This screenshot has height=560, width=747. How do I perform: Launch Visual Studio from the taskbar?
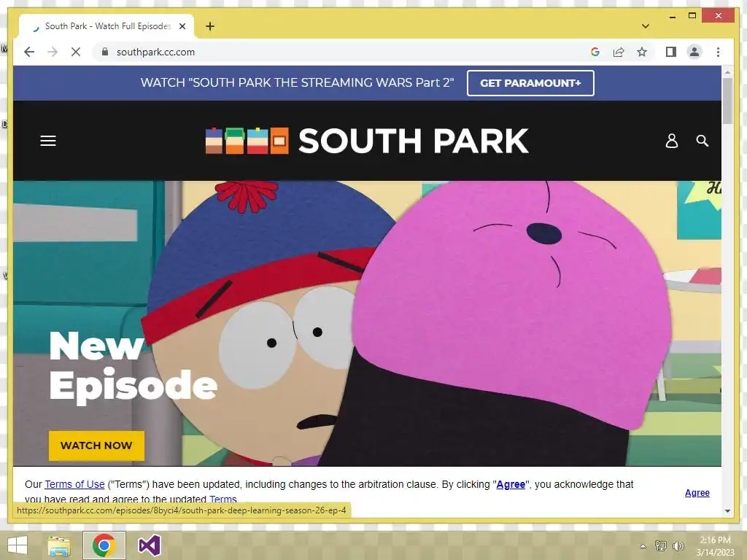[149, 545]
